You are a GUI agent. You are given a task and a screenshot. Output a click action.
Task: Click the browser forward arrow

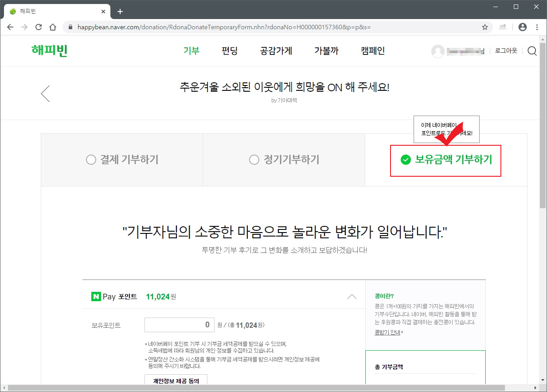coord(24,27)
